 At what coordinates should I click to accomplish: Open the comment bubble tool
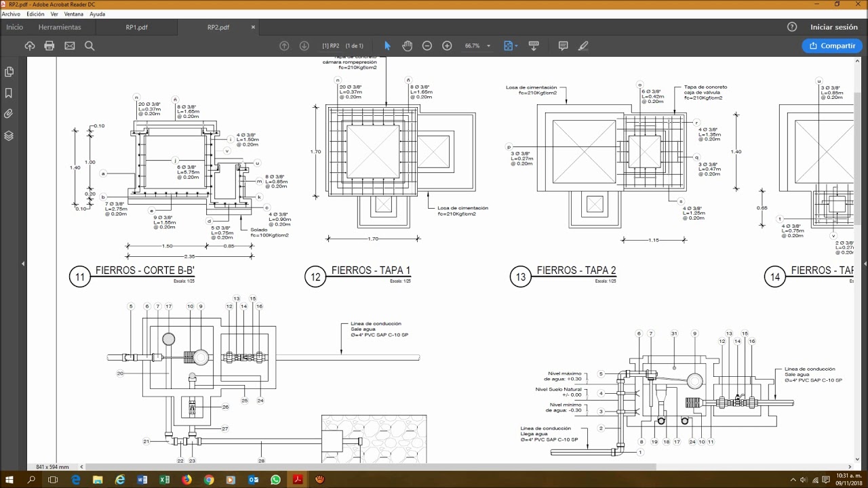563,45
